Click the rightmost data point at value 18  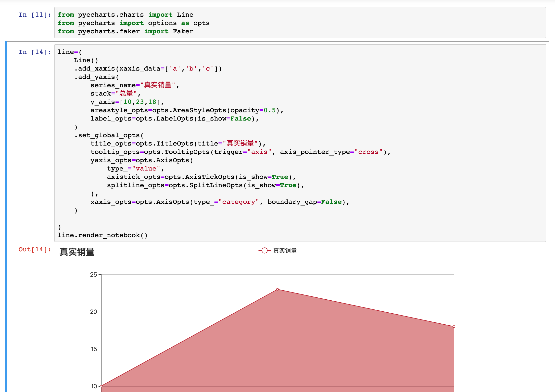pyautogui.click(x=454, y=327)
